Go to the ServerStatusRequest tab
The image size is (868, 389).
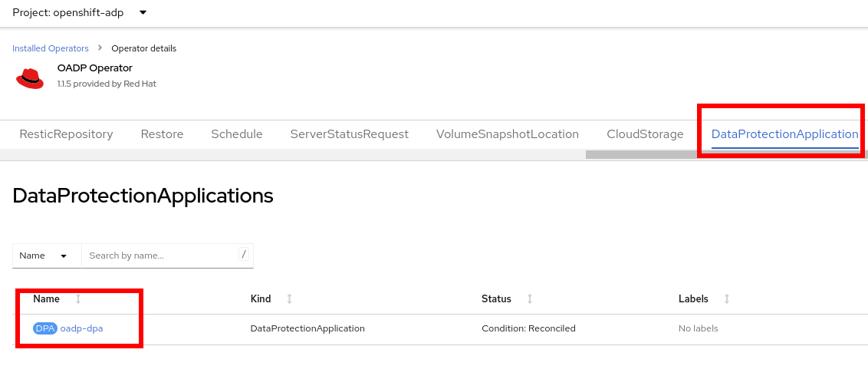pyautogui.click(x=349, y=134)
